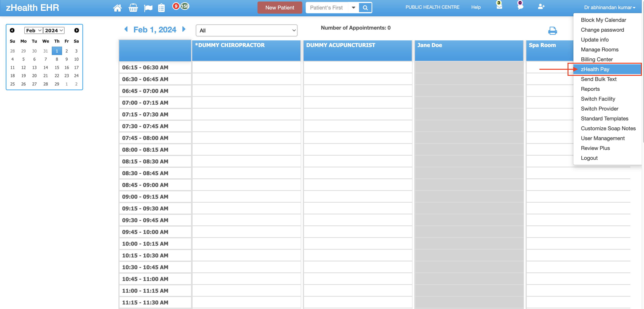Click PUBLIC HEALTH CENTRE facility link
644x309 pixels.
[x=432, y=7]
